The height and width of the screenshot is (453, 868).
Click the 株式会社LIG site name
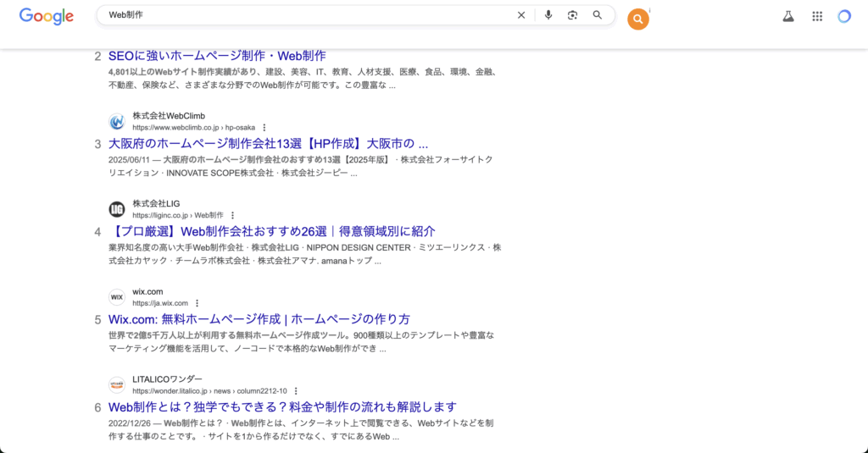156,203
